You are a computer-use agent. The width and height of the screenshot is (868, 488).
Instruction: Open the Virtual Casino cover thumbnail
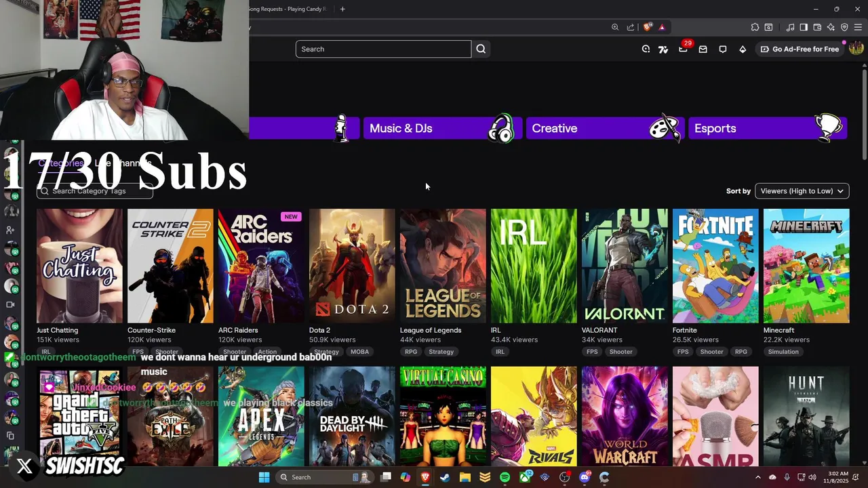443,416
